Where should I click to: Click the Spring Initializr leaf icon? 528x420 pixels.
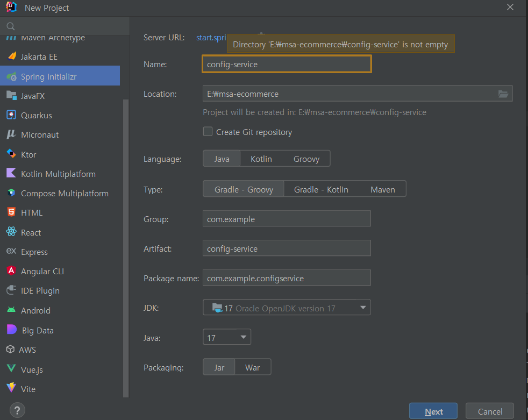[11, 76]
